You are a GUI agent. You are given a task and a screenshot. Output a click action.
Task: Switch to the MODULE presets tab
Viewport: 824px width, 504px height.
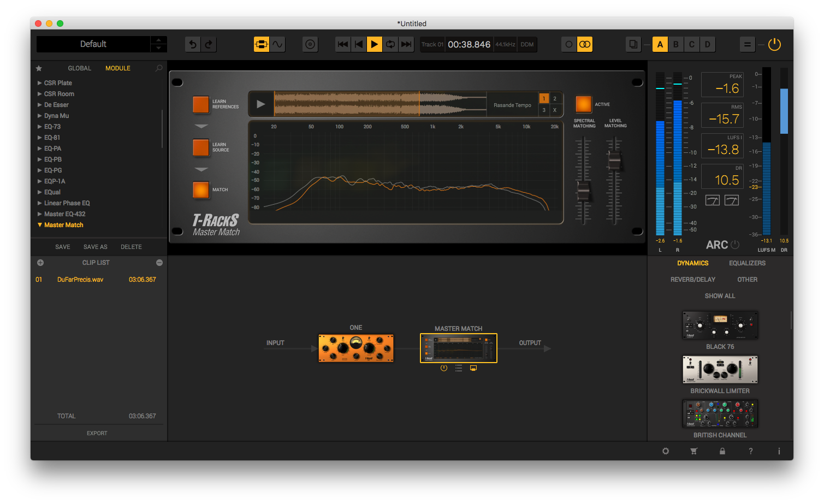[x=118, y=68]
